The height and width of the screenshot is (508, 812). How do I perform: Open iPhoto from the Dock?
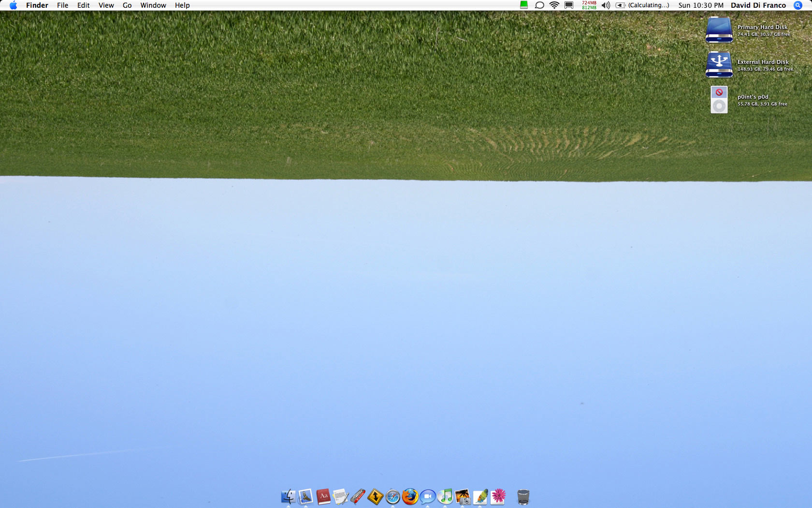[463, 496]
